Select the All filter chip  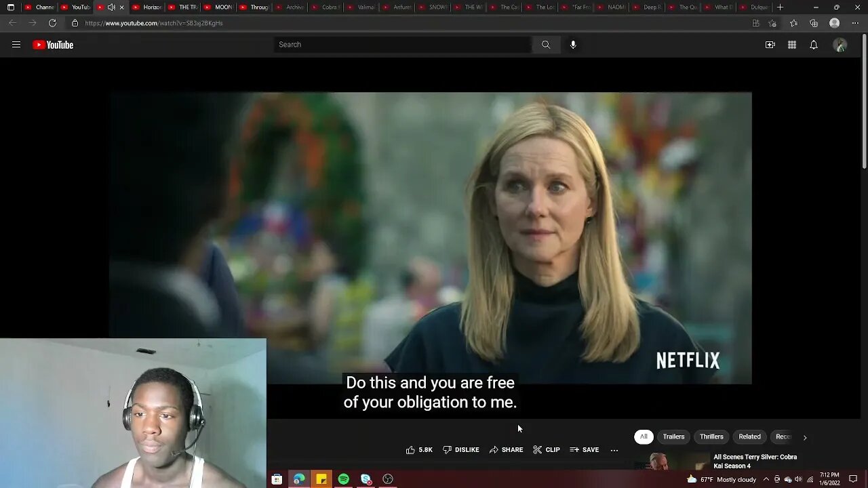644,436
